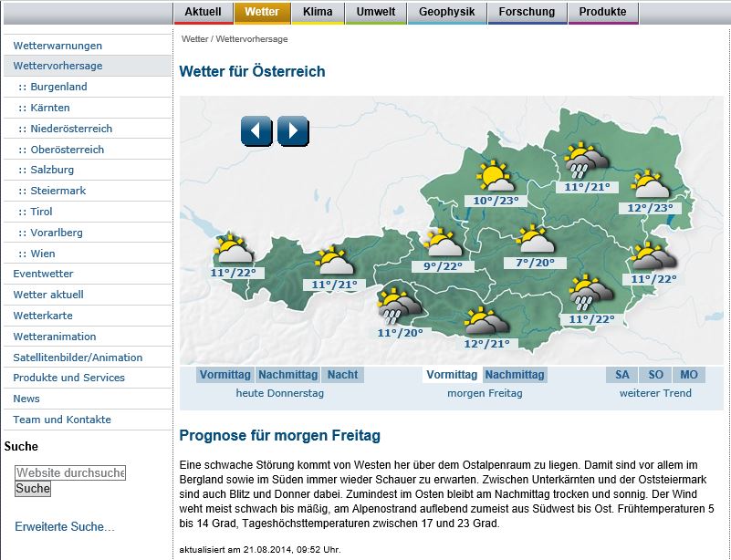
Task: Open the Produkte menu tab
Action: (603, 13)
